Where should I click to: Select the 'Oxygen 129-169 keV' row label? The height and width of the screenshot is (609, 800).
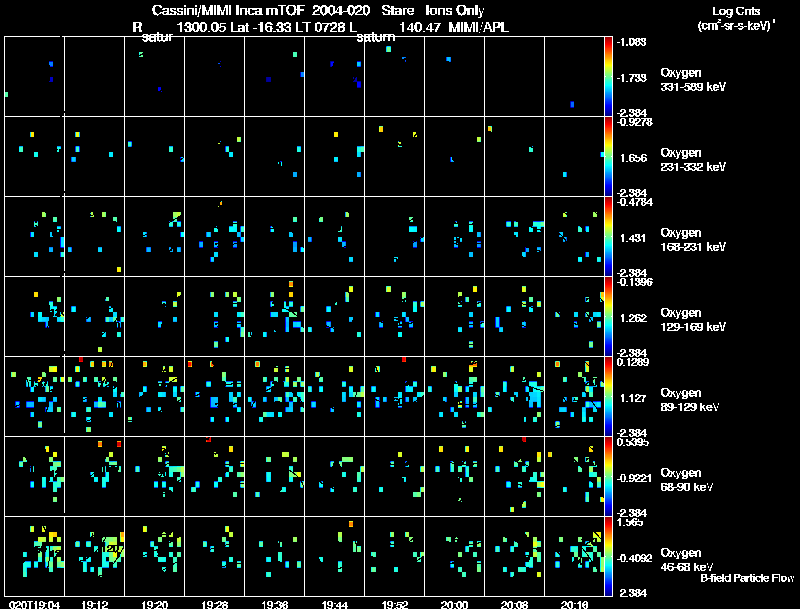point(693,320)
